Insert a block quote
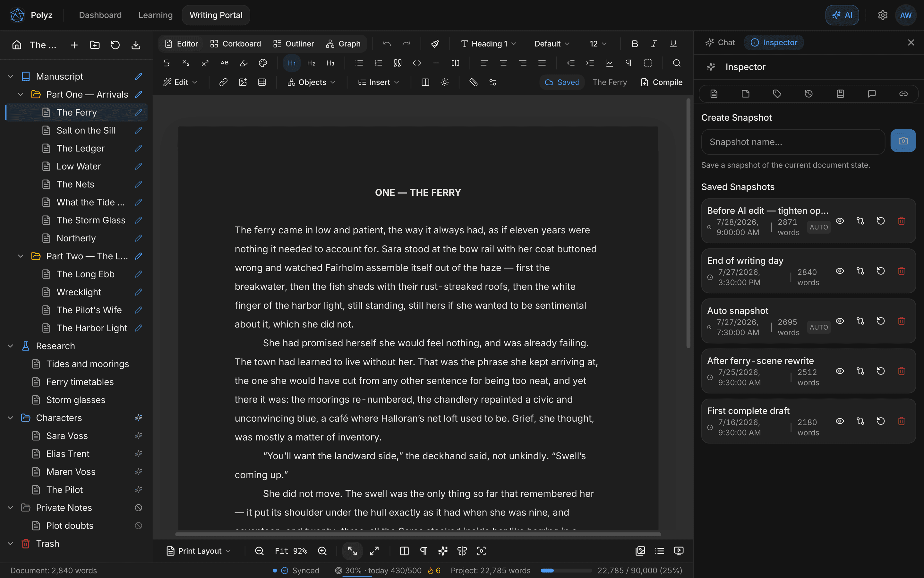 click(x=398, y=63)
